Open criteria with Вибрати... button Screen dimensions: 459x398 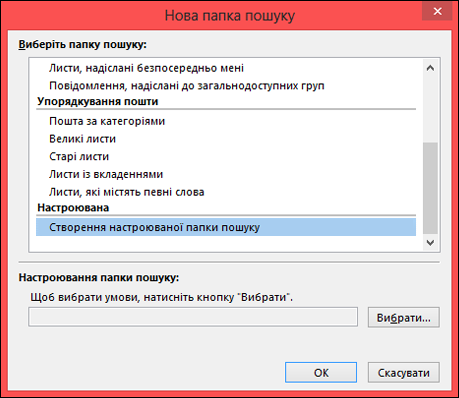tap(404, 317)
